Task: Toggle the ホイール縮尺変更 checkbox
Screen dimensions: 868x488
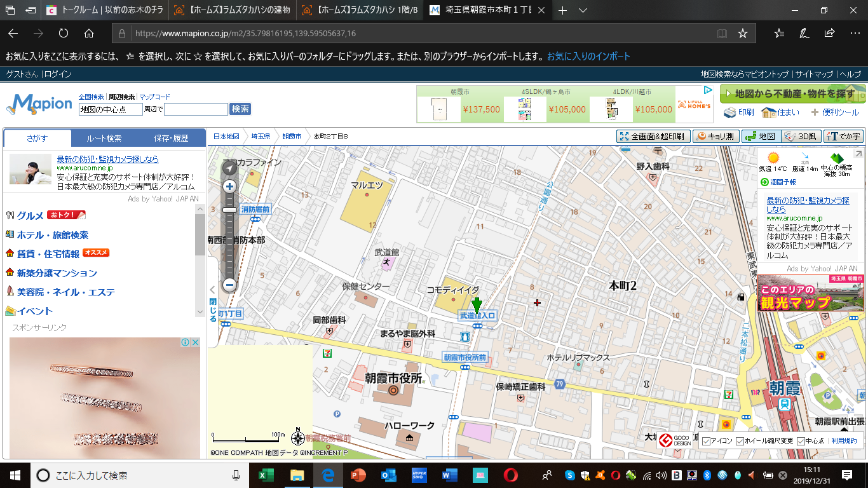Action: [x=740, y=441]
